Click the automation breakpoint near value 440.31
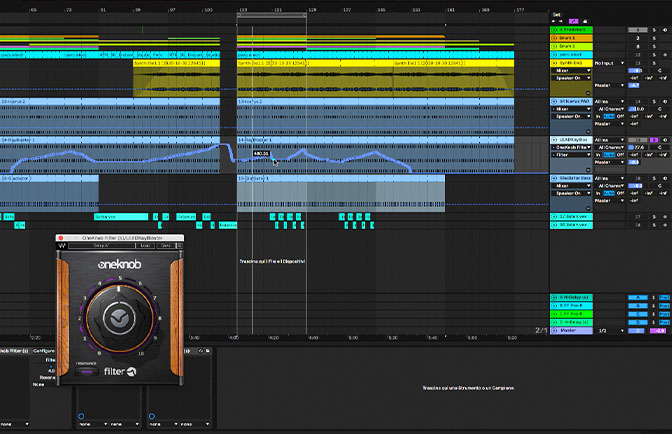This screenshot has height=434, width=672. [x=271, y=159]
